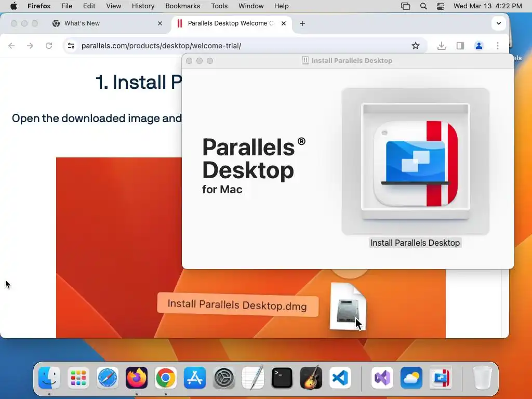Image resolution: width=532 pixels, height=399 pixels.
Task: Launch Google Chrome from the Dock
Action: 166,378
